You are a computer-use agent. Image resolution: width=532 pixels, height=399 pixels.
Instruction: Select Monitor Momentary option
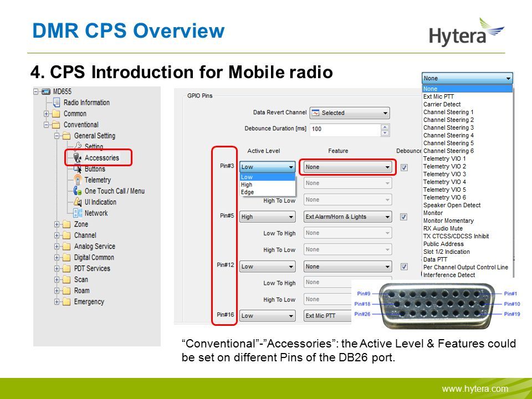[x=467, y=221]
